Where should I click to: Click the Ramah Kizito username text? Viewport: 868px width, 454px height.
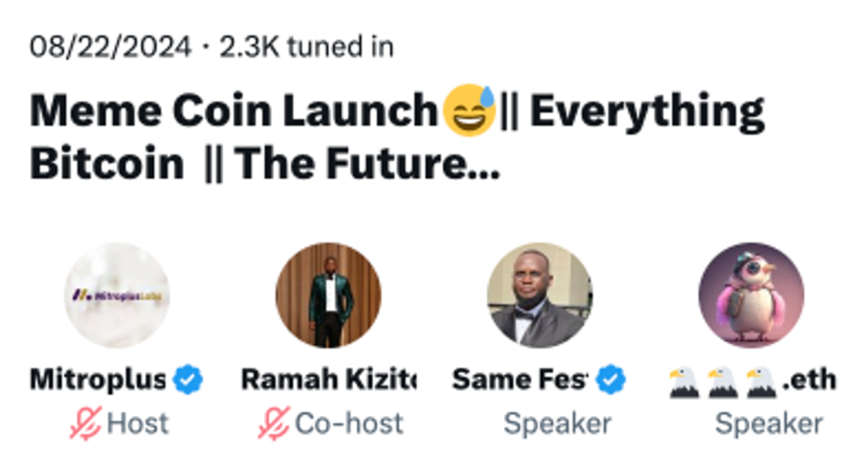click(329, 379)
